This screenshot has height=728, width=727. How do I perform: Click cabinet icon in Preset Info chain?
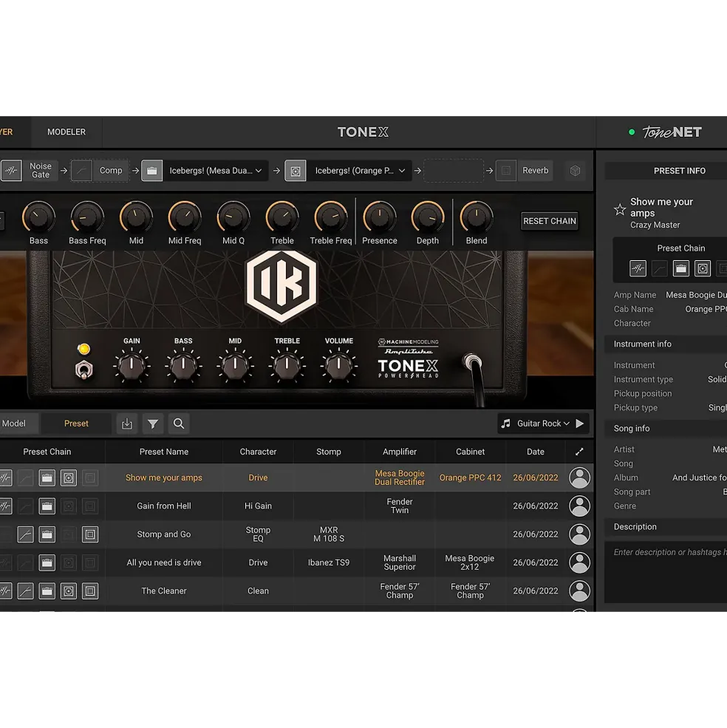703,268
